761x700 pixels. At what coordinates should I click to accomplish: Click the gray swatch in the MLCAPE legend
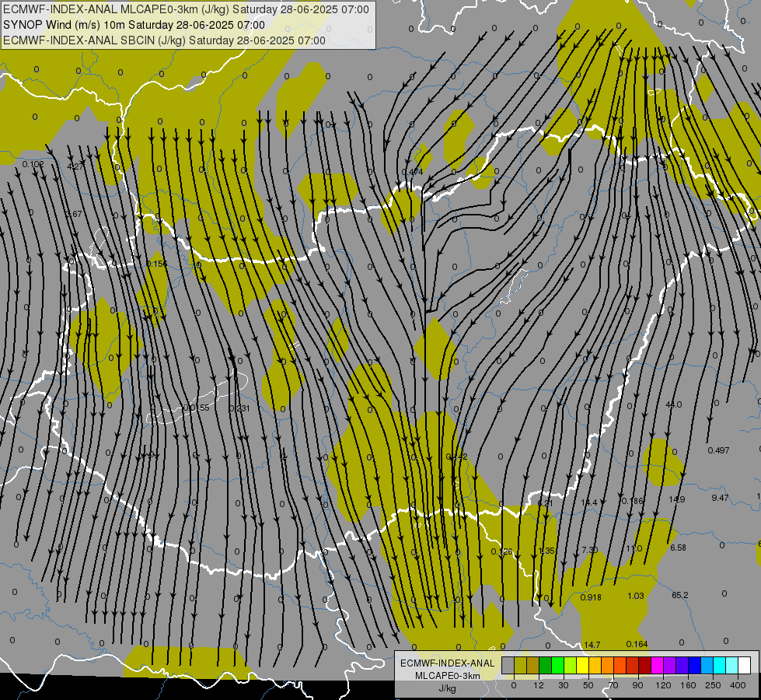pos(508,666)
